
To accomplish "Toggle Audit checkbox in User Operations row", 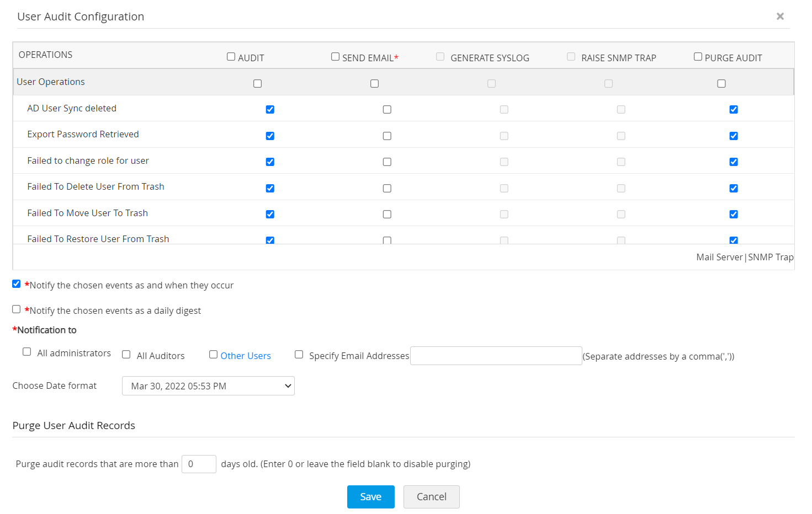I will pos(258,84).
